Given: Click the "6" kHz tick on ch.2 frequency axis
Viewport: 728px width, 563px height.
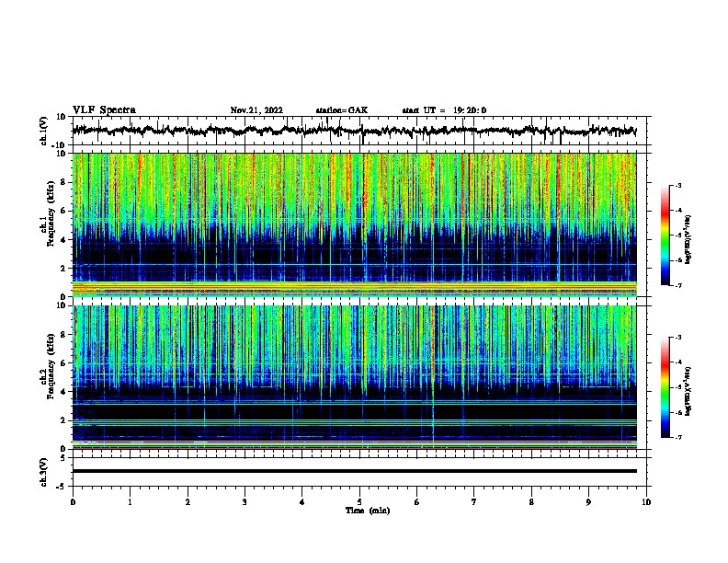Looking at the screenshot, I should pos(63,362).
